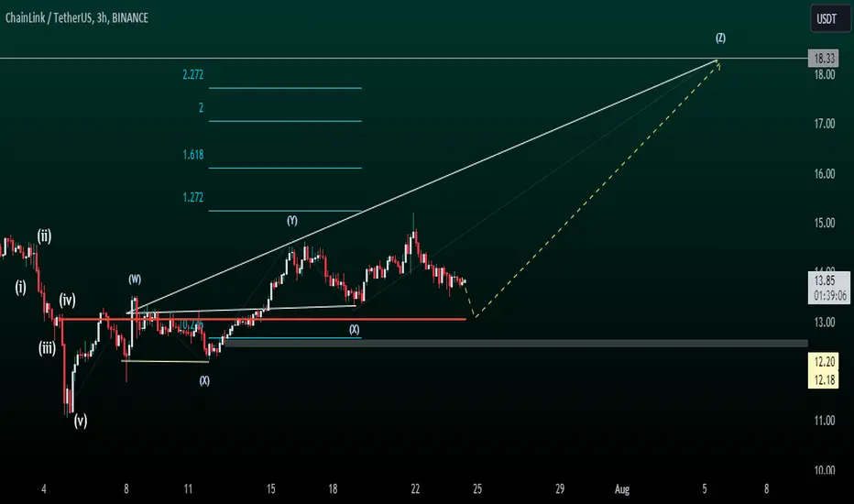Select the 12.18 yellow price label
The image size is (854, 504).
click(x=823, y=379)
